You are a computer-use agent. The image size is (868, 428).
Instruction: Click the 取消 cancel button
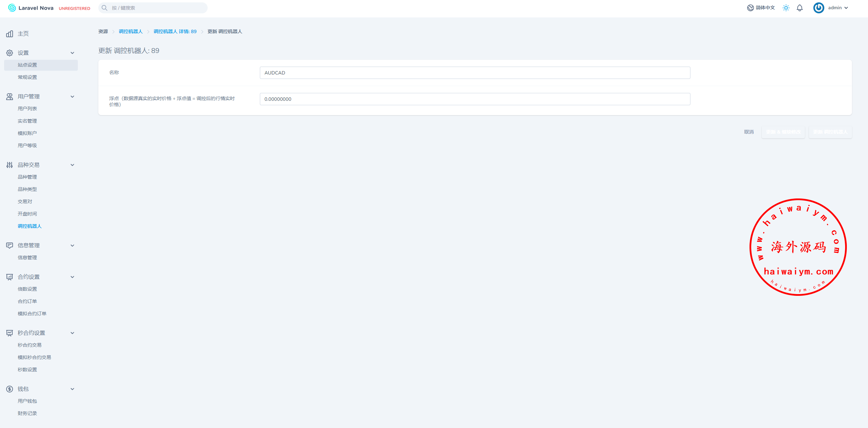pos(749,132)
